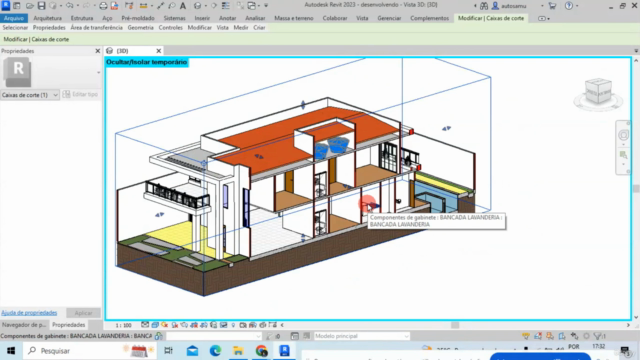This screenshot has height=360, width=640.
Task: Switch to the Gerenciar ribbon tab
Action: [389, 18]
